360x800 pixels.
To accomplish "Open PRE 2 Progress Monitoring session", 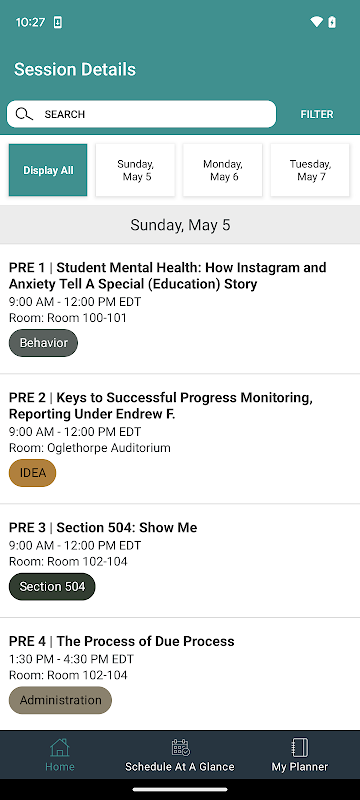I will coord(180,439).
